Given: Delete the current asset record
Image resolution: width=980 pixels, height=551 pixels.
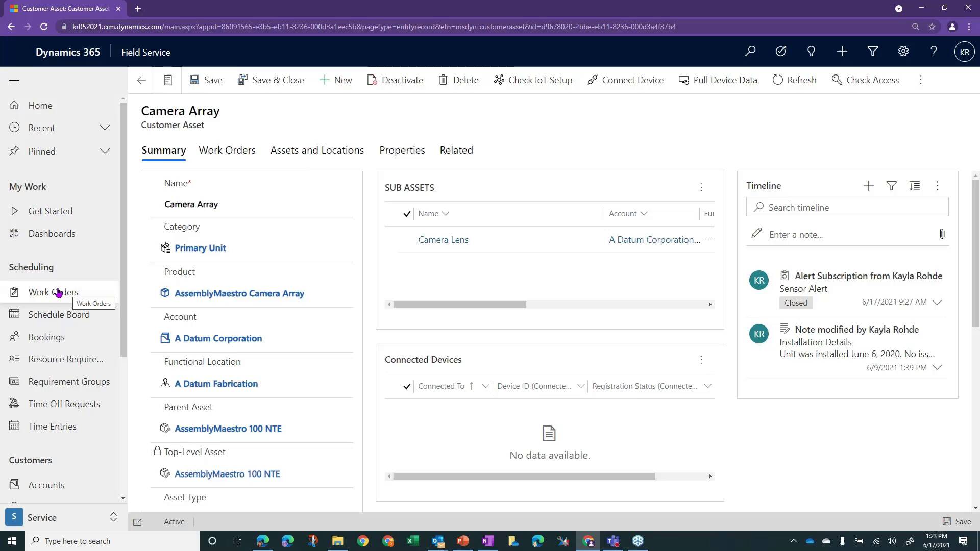Looking at the screenshot, I should (x=458, y=80).
